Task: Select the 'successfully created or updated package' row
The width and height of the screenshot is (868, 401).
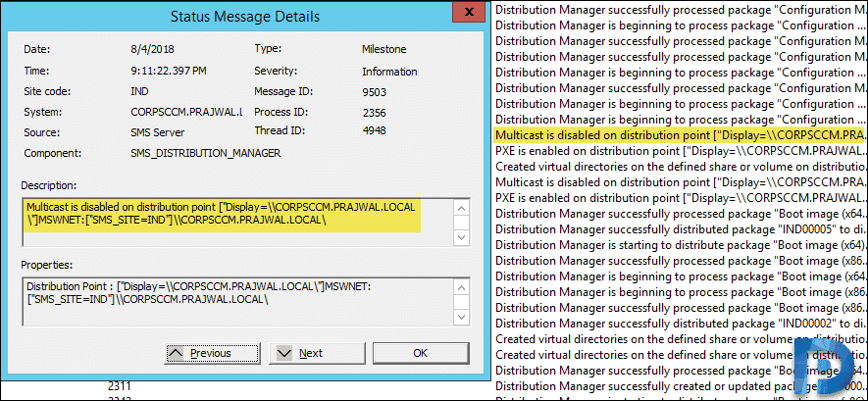Action: 681,385
